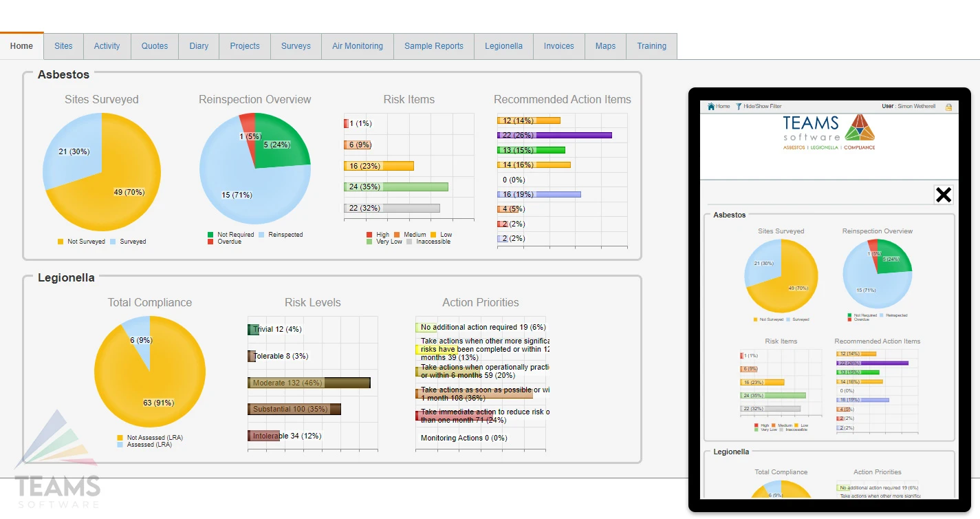
Task: Select the Invoices tab
Action: point(558,46)
